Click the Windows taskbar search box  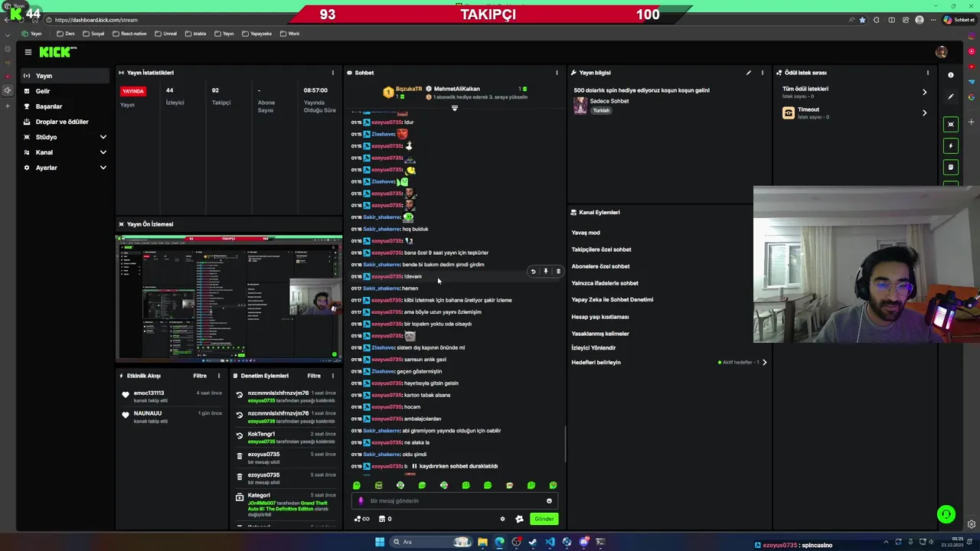431,543
